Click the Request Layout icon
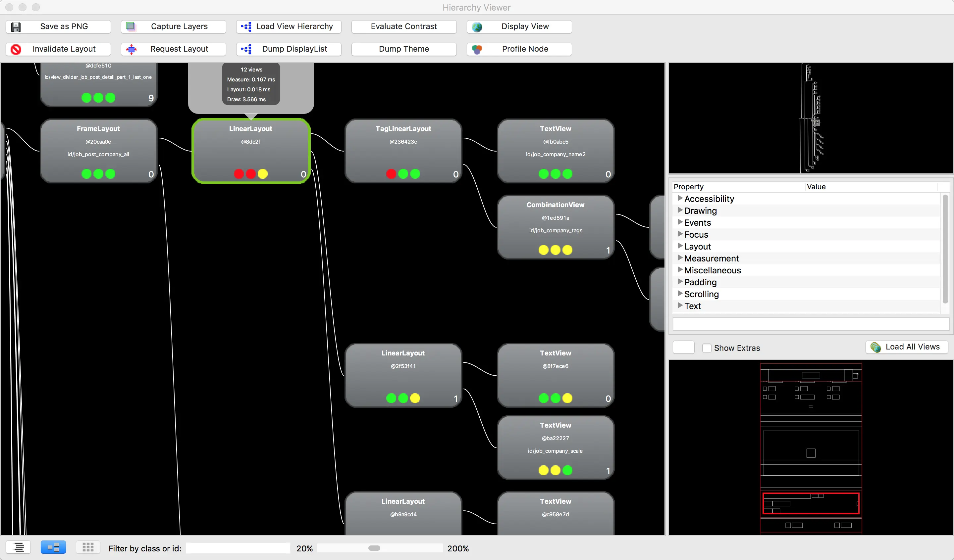 pos(132,49)
